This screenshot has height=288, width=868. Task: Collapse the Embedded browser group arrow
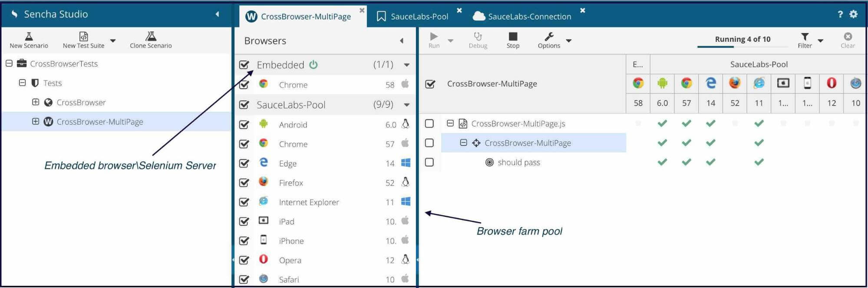[x=406, y=65]
